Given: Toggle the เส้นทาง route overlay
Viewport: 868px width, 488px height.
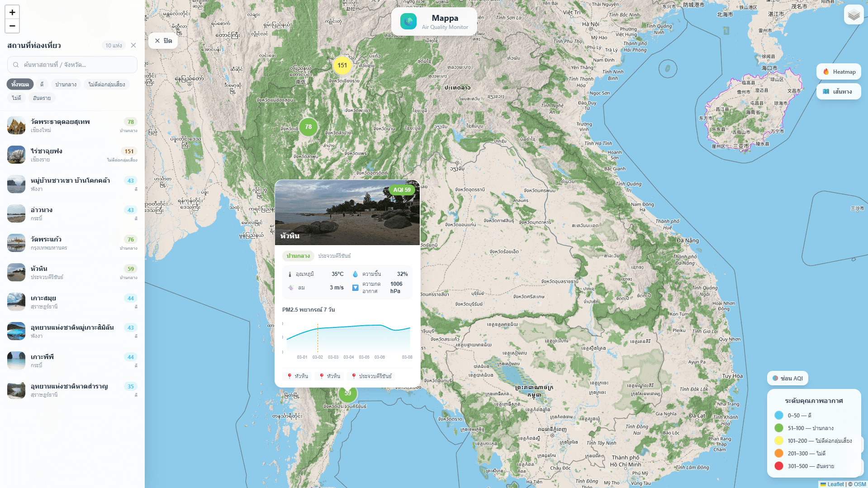Looking at the screenshot, I should point(839,92).
